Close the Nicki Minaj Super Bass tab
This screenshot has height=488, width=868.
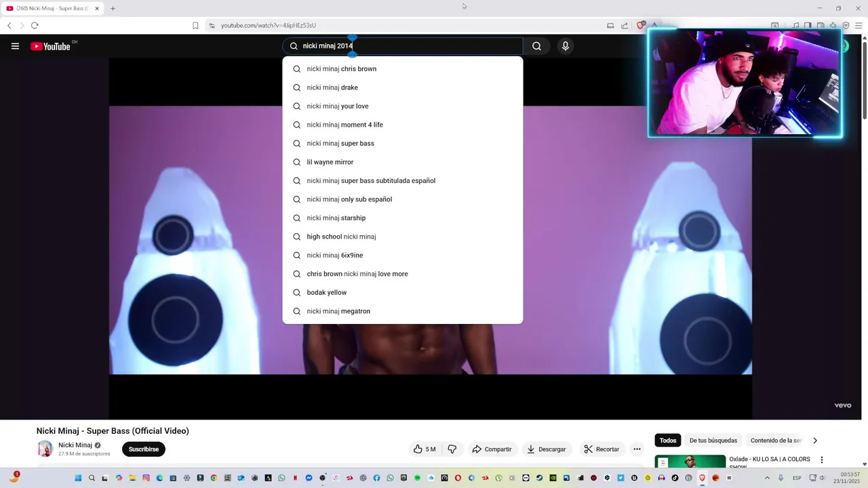pos(97,8)
